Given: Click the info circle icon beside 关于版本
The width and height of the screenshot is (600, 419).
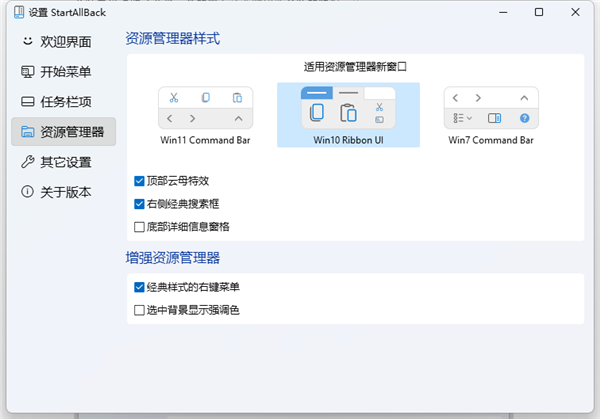Looking at the screenshot, I should [x=28, y=192].
